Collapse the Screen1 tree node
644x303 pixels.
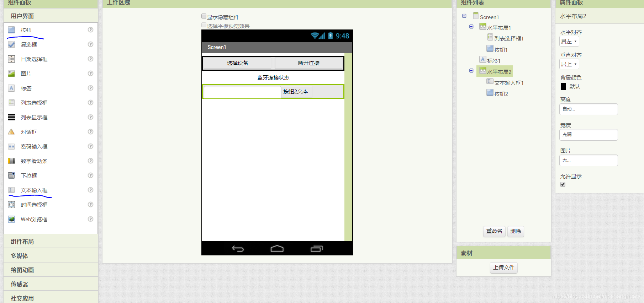pyautogui.click(x=464, y=16)
